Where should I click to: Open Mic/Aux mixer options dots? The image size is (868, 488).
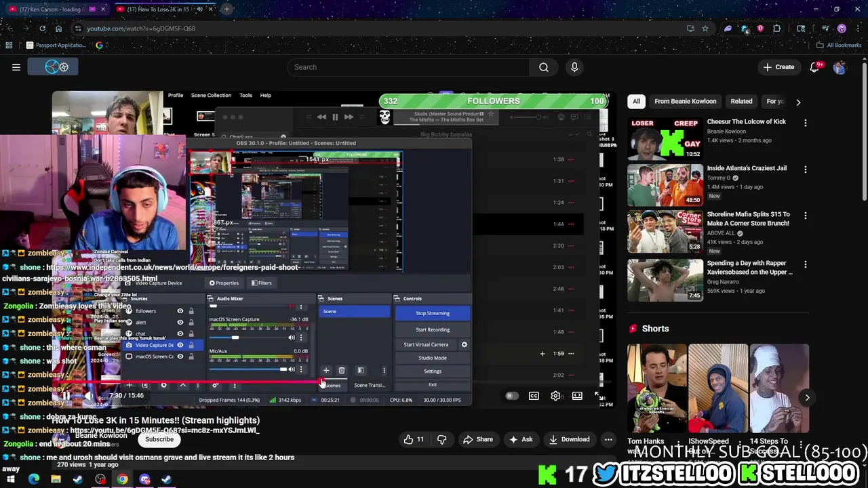[x=301, y=369]
